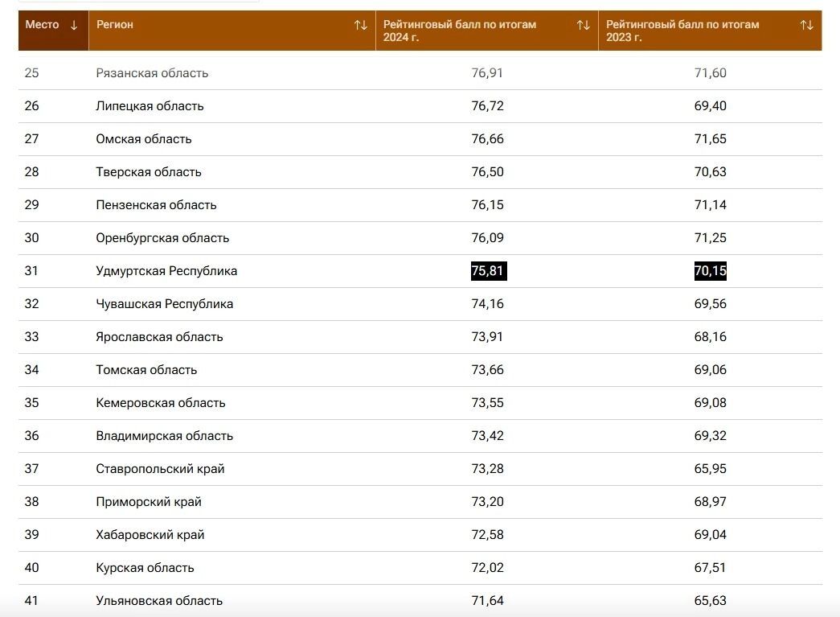Click the 76,66 score for Омская область
The image size is (840, 617).
pyautogui.click(x=487, y=139)
